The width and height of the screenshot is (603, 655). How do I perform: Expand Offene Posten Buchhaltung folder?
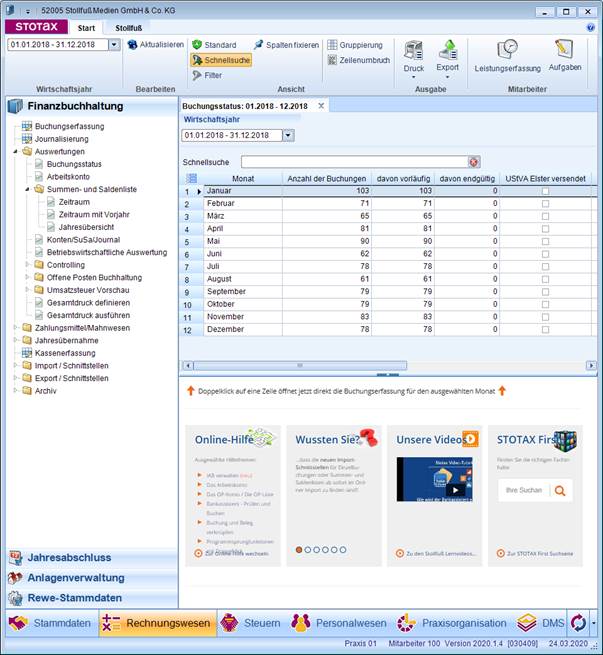pyautogui.click(x=28, y=277)
